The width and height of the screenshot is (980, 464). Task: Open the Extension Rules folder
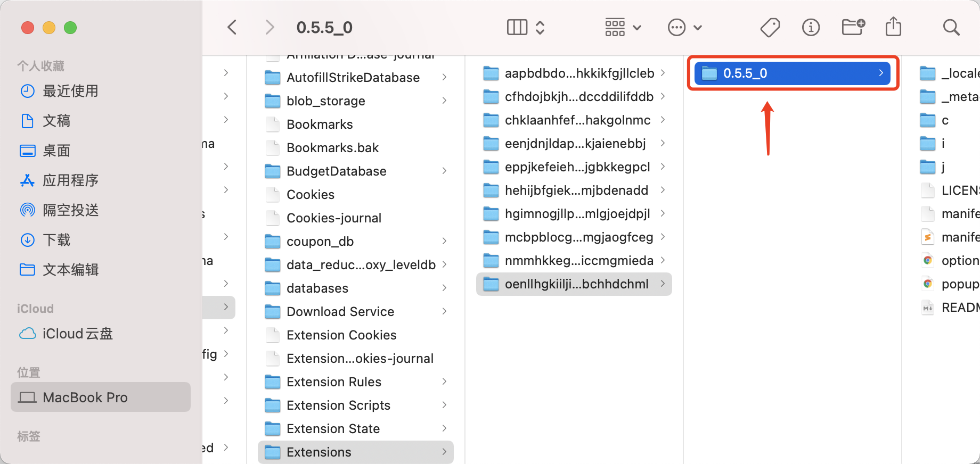pyautogui.click(x=333, y=382)
